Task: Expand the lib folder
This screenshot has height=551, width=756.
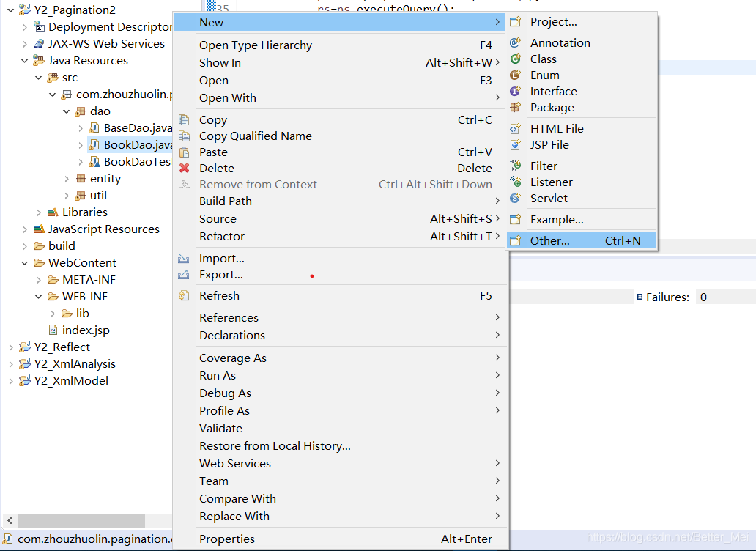Action: (53, 314)
